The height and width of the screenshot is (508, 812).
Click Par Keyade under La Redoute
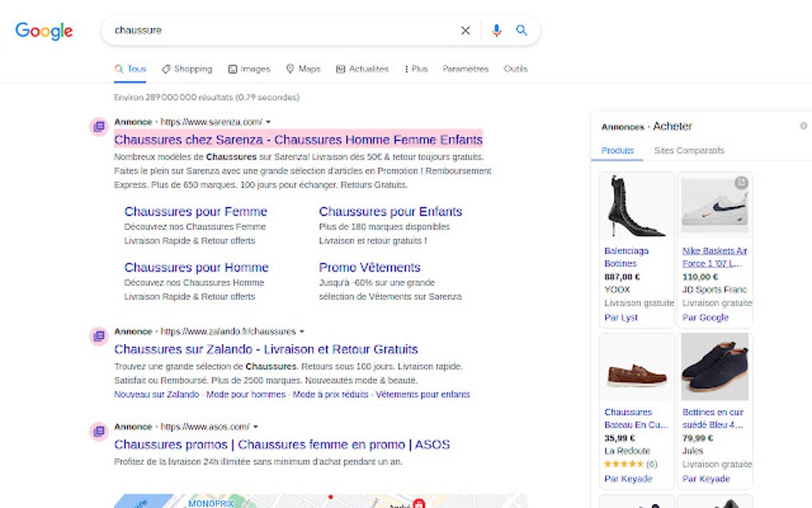(627, 479)
